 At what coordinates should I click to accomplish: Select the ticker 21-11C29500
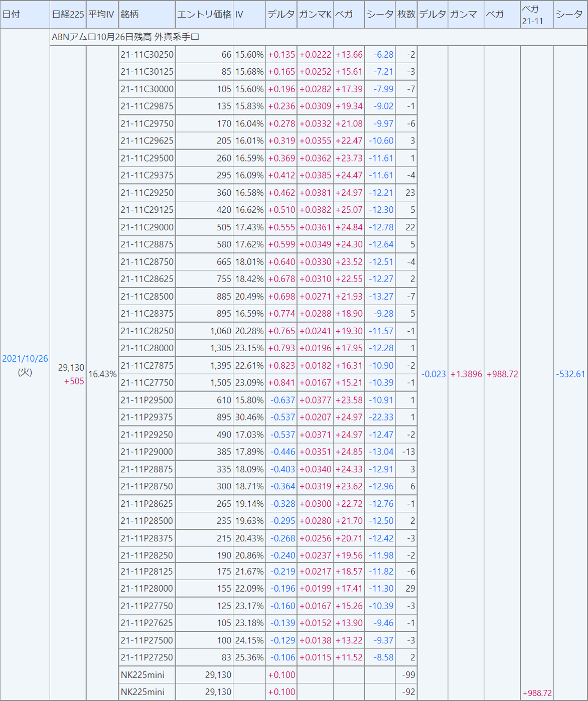(x=147, y=159)
